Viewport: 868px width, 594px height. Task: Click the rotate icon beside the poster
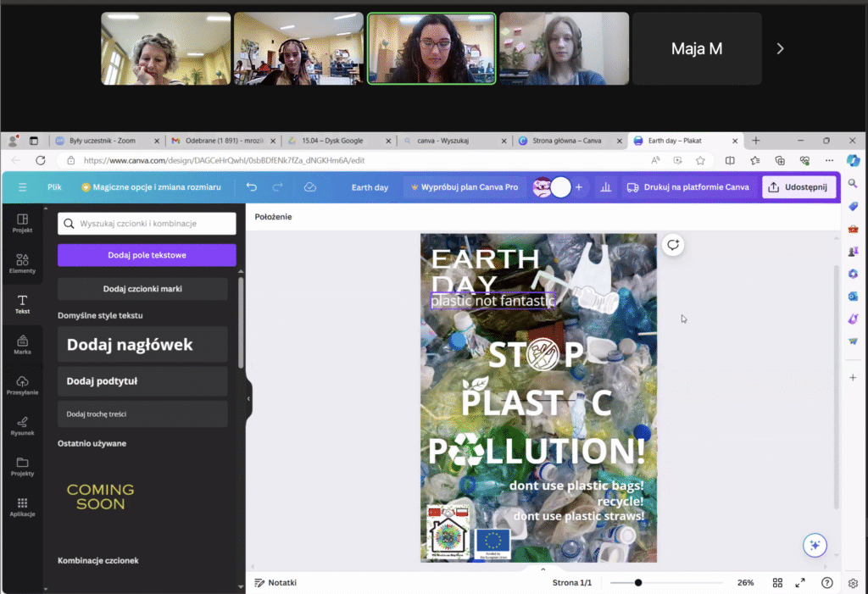pos(673,245)
